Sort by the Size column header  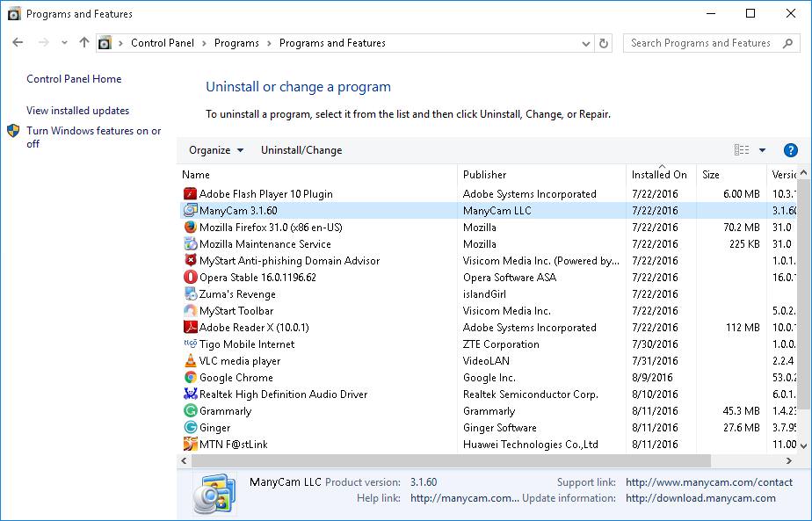tap(730, 175)
